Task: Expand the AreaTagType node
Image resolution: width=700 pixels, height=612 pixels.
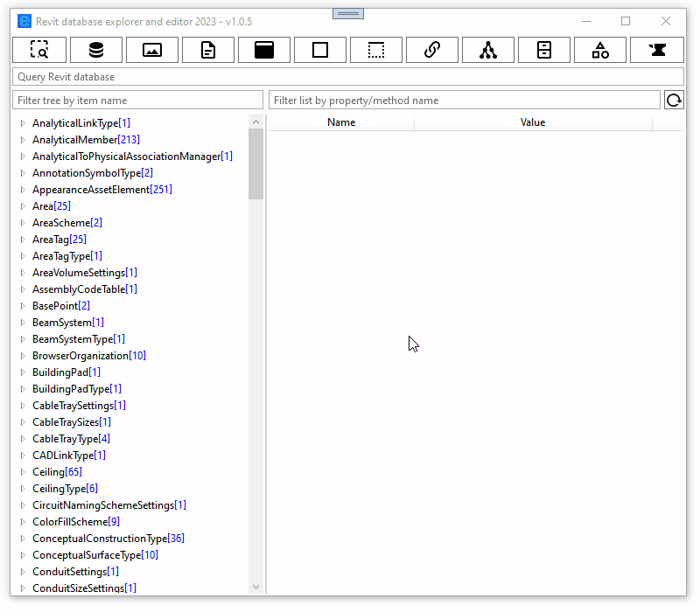Action: pyautogui.click(x=23, y=256)
